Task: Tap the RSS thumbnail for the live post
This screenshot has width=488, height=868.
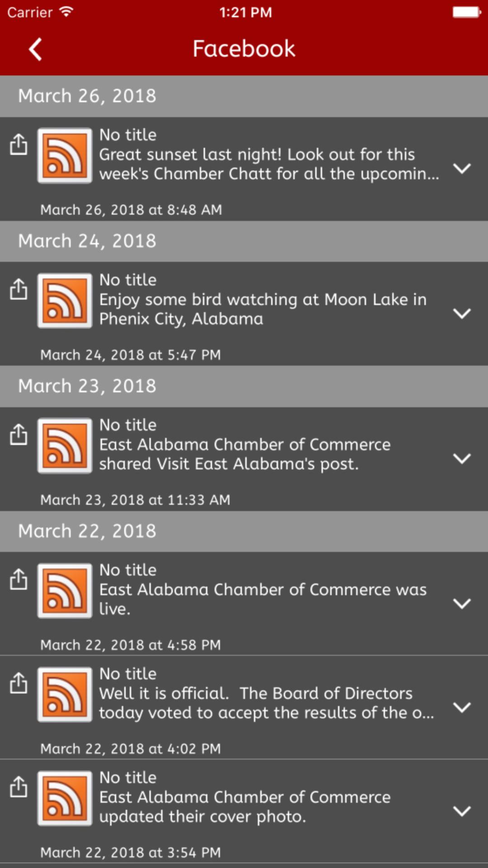Action: coord(65,591)
